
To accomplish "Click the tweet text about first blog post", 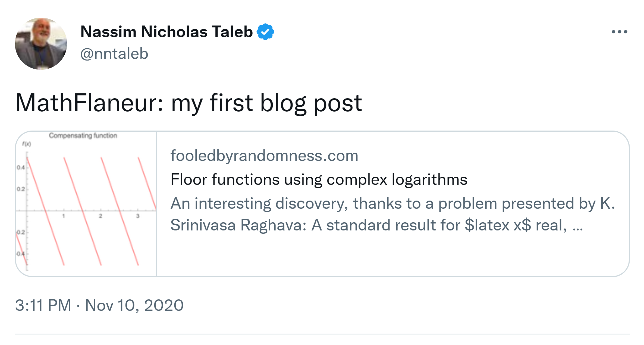I will point(189,103).
